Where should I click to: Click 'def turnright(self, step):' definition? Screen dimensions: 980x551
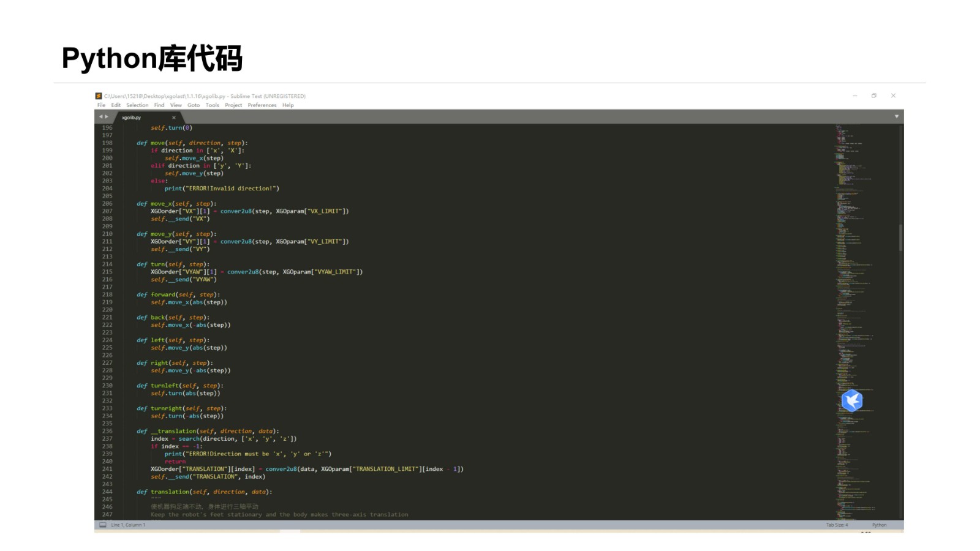point(182,408)
